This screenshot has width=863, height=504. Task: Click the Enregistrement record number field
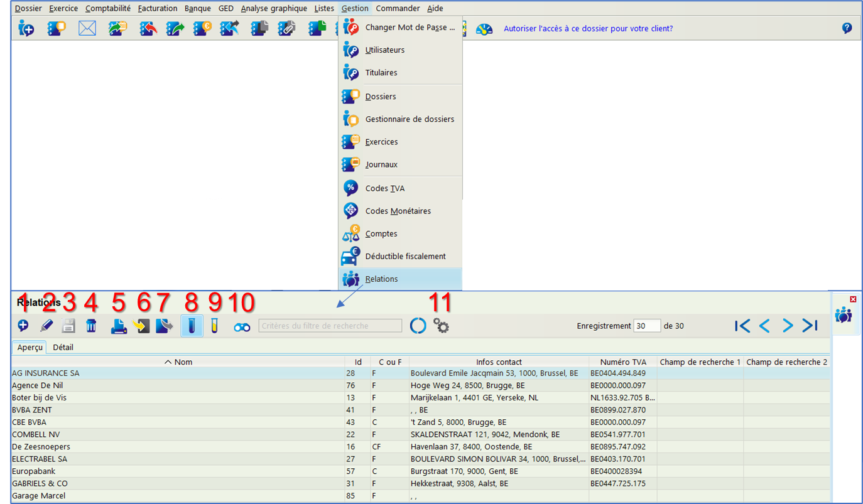(x=647, y=326)
